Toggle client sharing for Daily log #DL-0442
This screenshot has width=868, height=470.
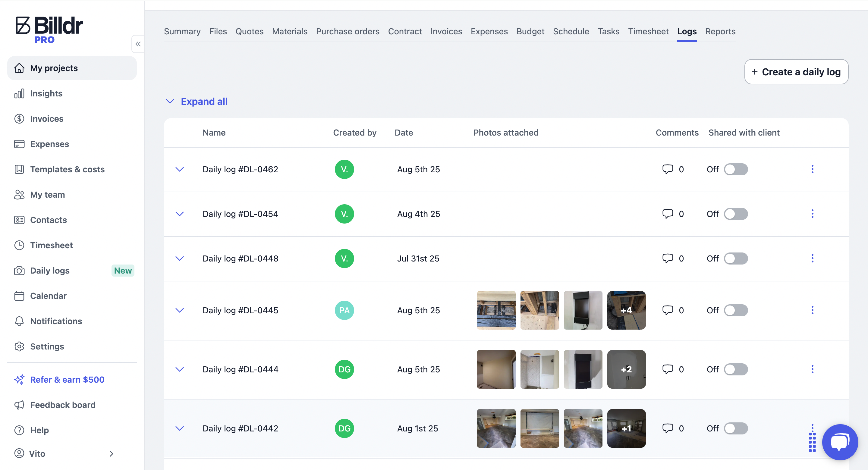pyautogui.click(x=736, y=428)
